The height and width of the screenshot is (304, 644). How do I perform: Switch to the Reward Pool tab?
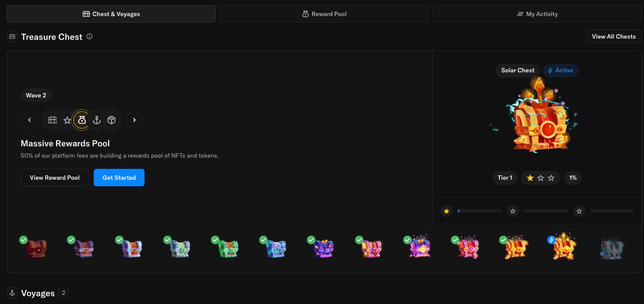point(324,14)
